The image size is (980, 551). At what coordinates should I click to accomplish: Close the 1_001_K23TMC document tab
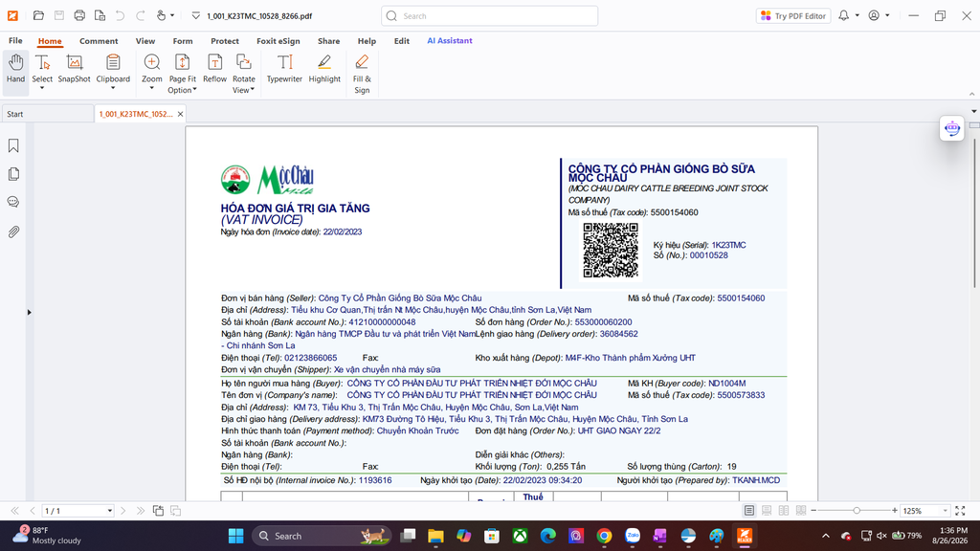(181, 115)
